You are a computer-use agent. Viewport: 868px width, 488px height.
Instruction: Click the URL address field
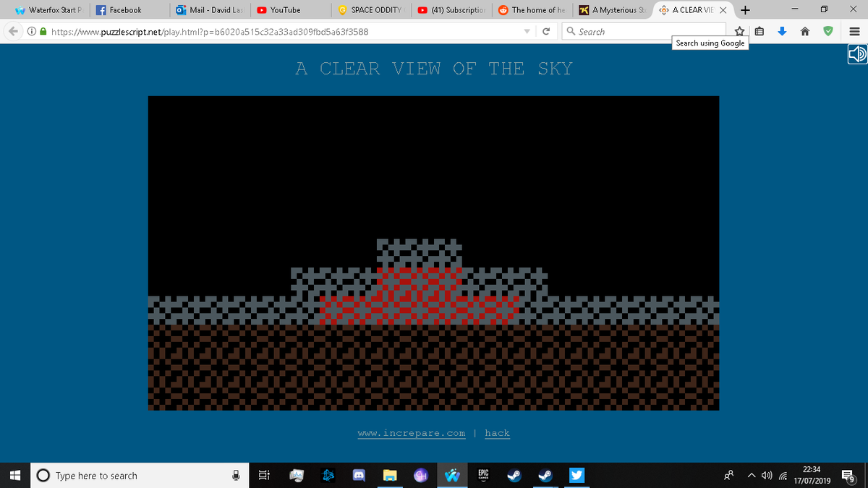[282, 32]
